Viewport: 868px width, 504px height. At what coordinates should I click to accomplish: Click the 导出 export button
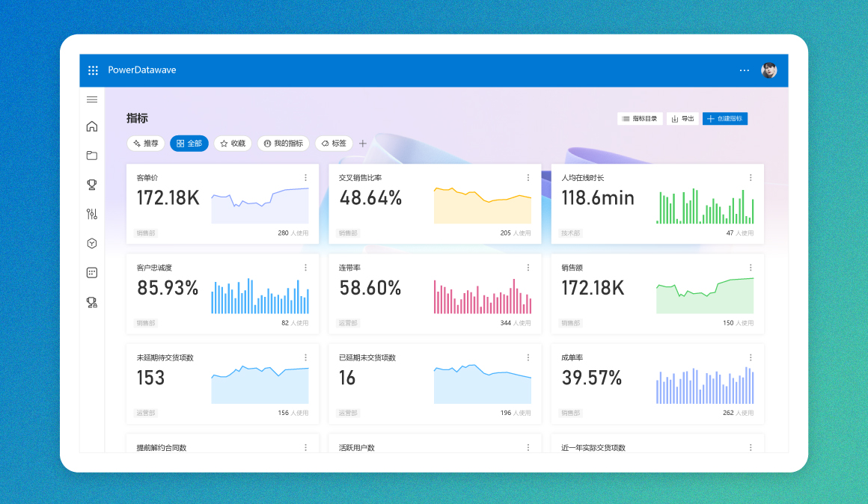(x=682, y=119)
